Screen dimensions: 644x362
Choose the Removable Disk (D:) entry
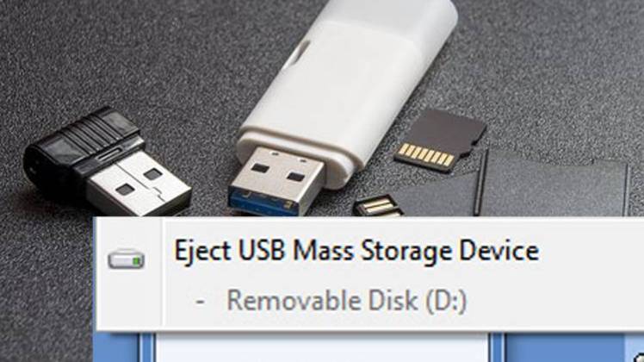347,301
